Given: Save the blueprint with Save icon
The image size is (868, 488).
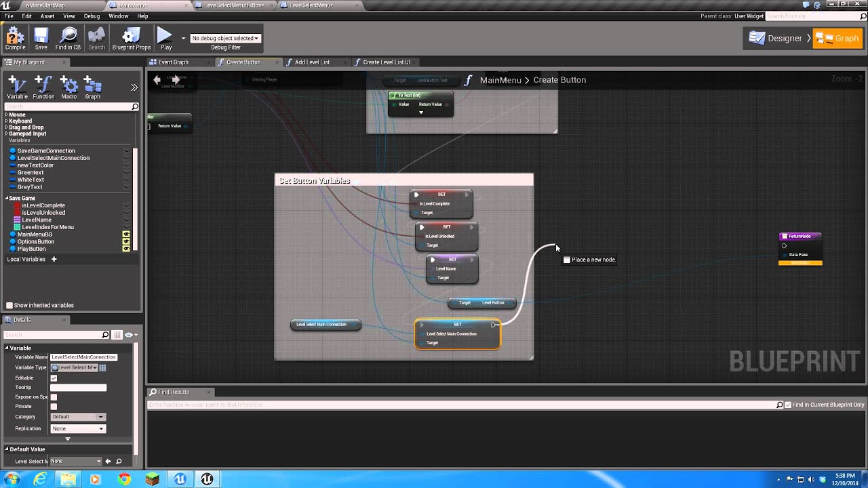Looking at the screenshot, I should click(x=41, y=39).
